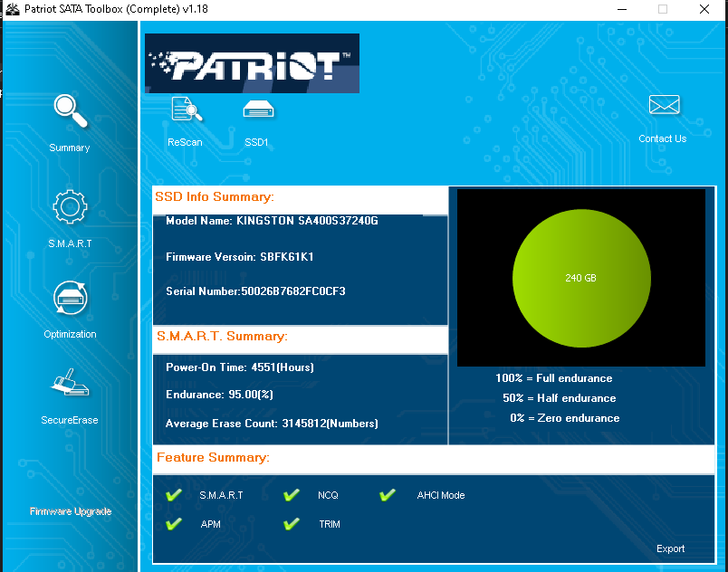Click the TRIM feature checkmark

pyautogui.click(x=292, y=524)
